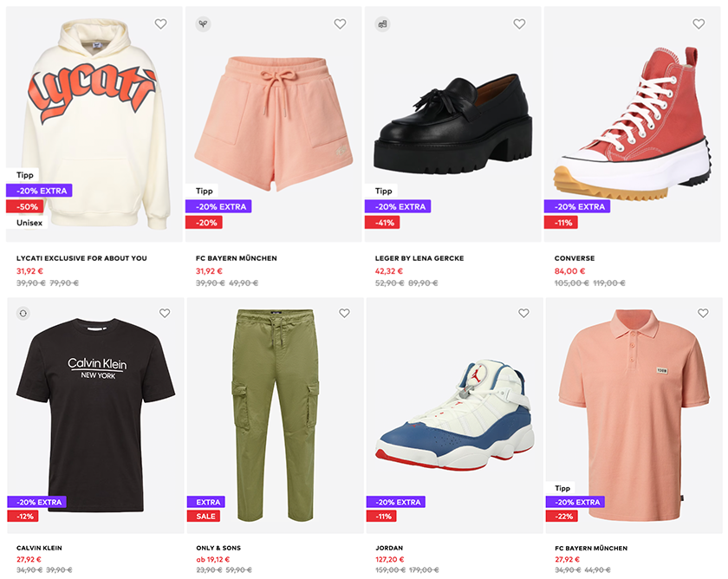728x579 pixels.
Task: Open the Jordan sneaker product image
Action: click(x=453, y=407)
